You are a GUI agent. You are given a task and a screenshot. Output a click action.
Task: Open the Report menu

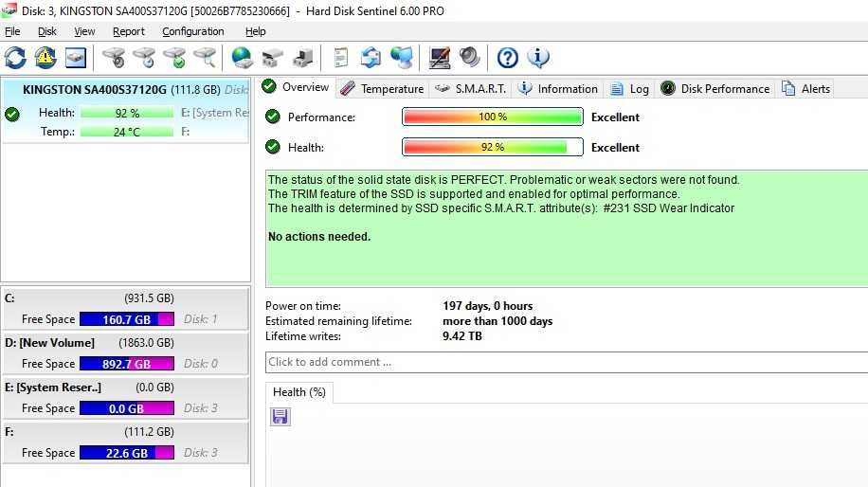[129, 31]
